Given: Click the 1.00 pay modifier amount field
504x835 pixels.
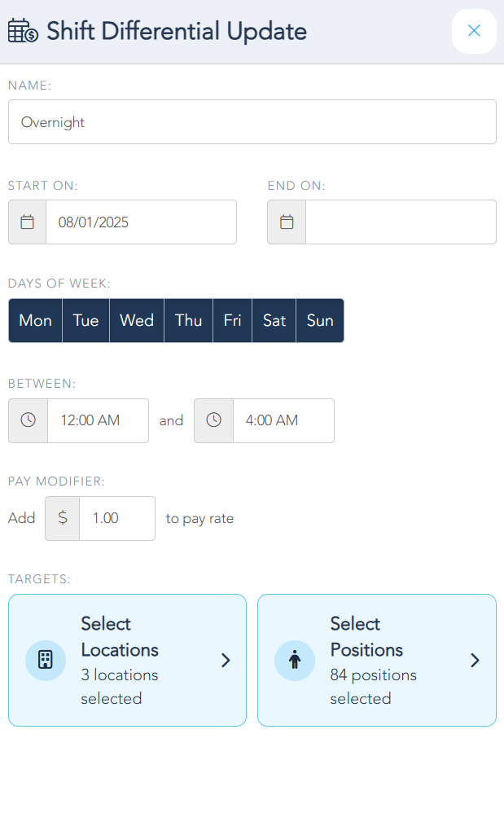Looking at the screenshot, I should [116, 518].
